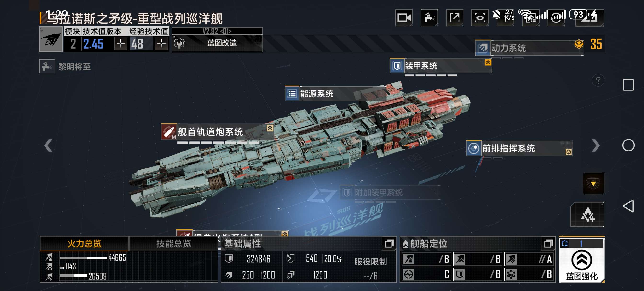This screenshot has width=644, height=291.
Task: Select the 舰首轨道炮系统 weapon icon
Action: point(169,132)
